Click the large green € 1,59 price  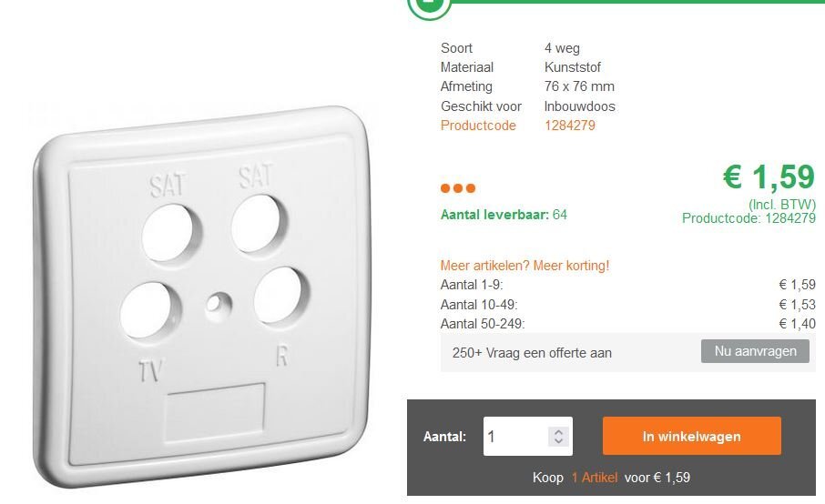coord(769,176)
